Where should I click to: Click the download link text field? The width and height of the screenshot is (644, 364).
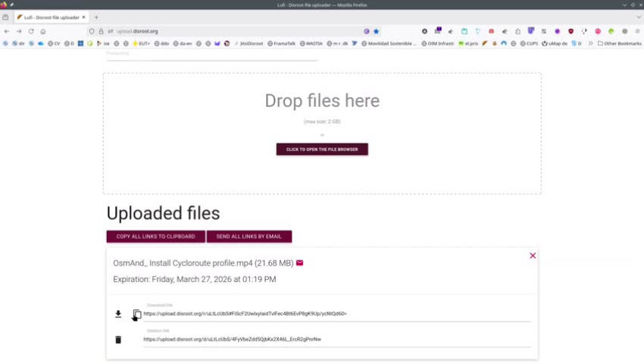coord(333,314)
